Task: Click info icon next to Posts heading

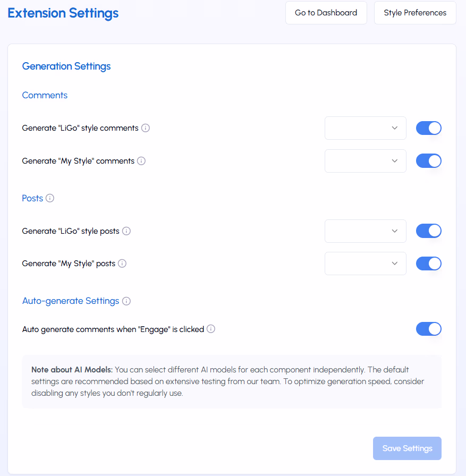Action: (x=50, y=198)
